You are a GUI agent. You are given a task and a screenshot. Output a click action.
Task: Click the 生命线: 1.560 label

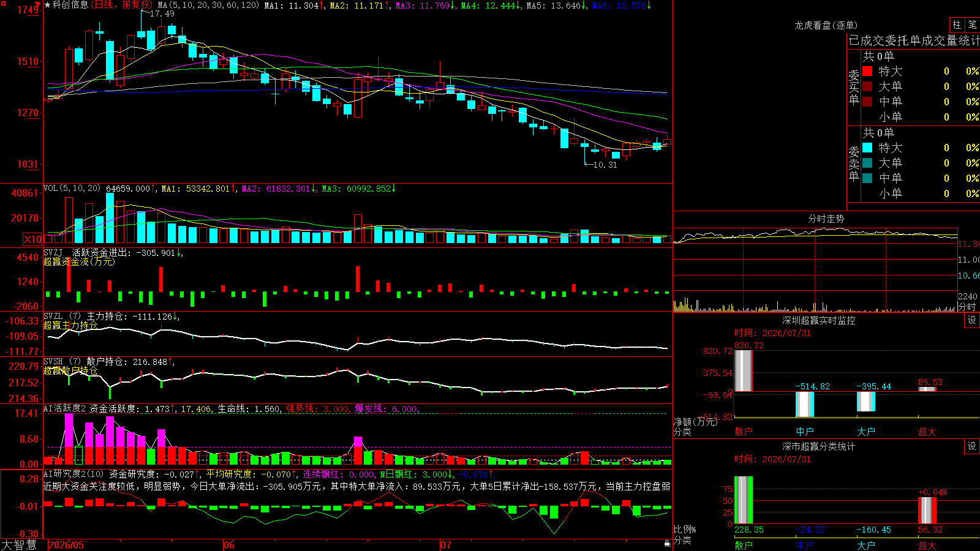click(x=249, y=409)
